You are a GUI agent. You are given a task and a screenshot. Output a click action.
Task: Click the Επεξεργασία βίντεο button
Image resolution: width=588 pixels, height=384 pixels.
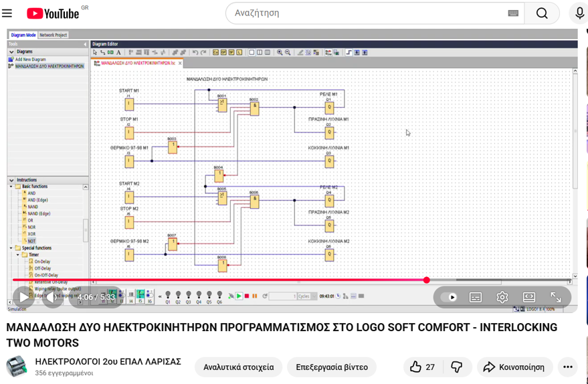click(x=332, y=367)
